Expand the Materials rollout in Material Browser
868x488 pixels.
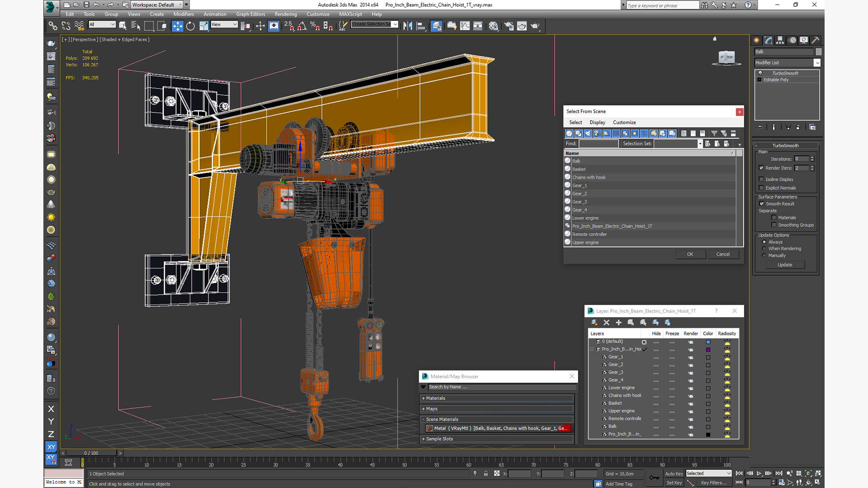497,399
